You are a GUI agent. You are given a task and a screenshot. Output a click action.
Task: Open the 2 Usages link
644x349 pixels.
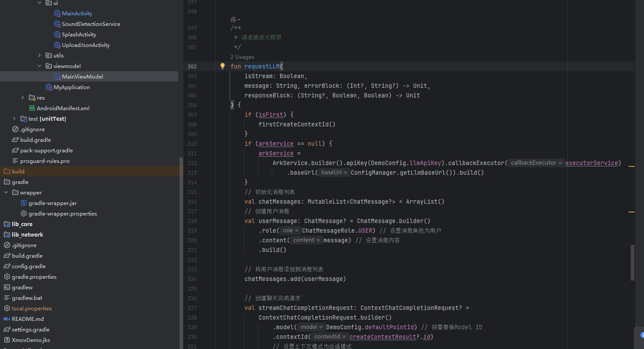242,57
